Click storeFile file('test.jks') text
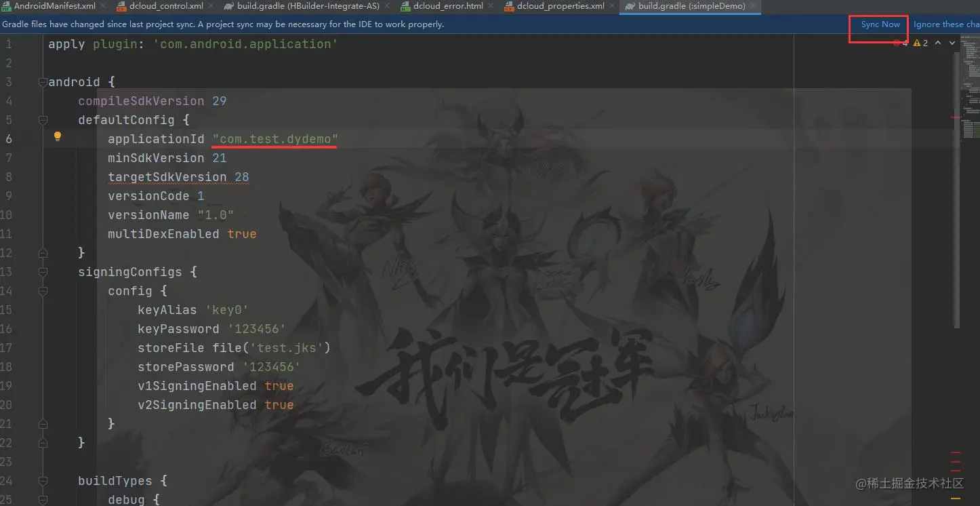 (234, 348)
